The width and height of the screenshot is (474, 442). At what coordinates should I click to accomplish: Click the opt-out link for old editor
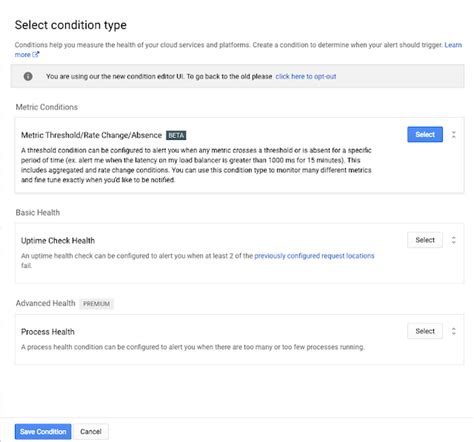306,76
